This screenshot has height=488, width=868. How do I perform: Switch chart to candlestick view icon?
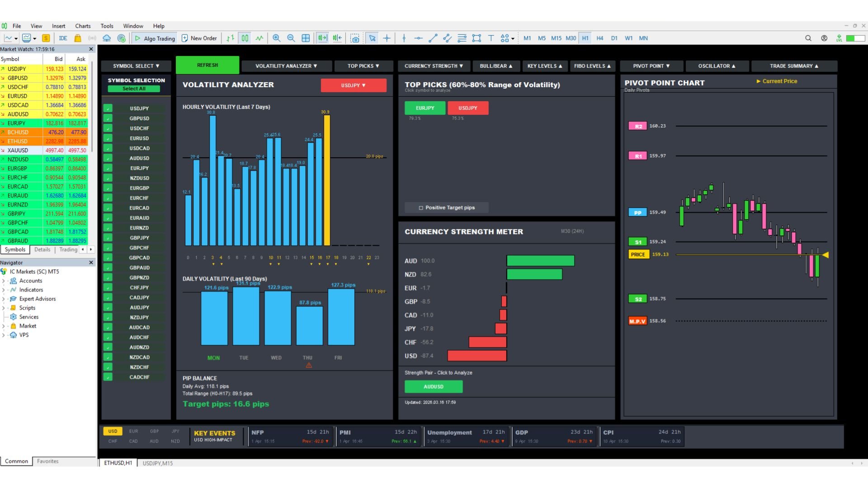coord(245,38)
